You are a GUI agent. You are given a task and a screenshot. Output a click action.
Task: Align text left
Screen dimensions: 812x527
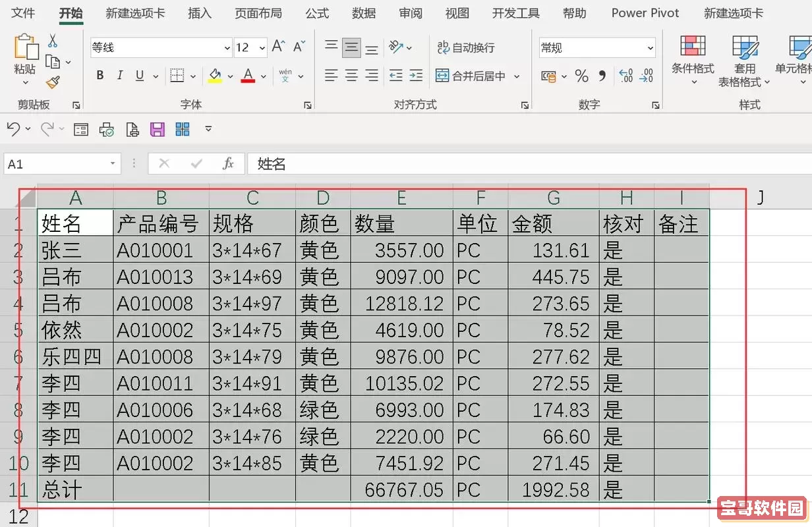pos(332,76)
